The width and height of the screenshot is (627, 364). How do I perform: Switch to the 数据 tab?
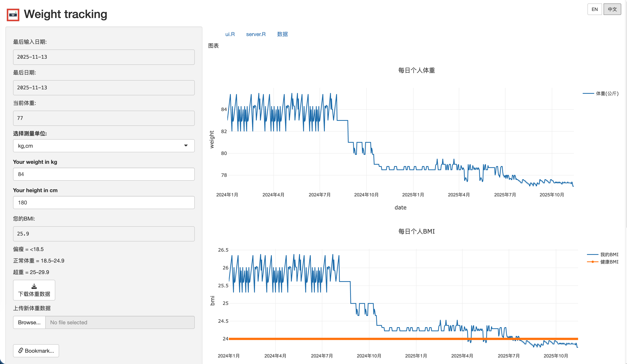point(282,34)
